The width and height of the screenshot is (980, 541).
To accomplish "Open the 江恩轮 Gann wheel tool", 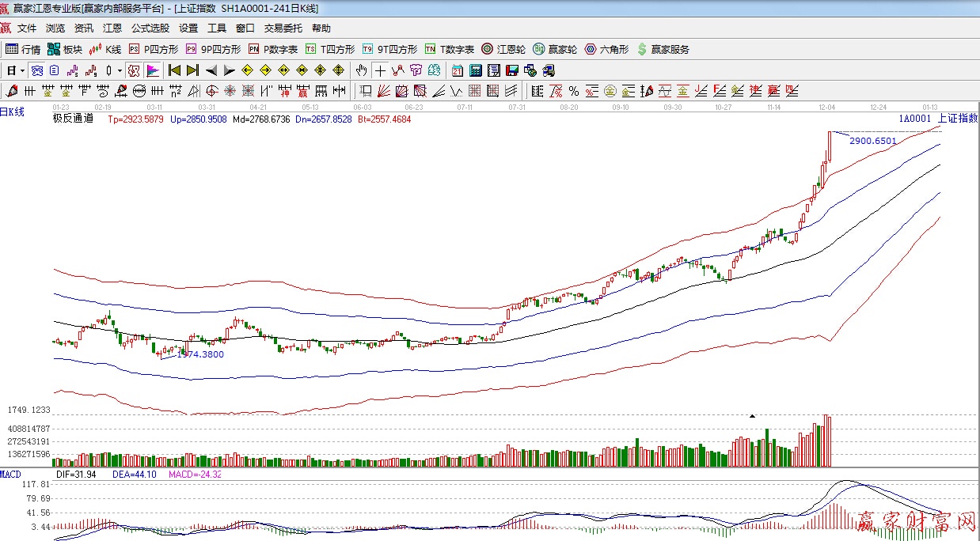I will (x=503, y=49).
